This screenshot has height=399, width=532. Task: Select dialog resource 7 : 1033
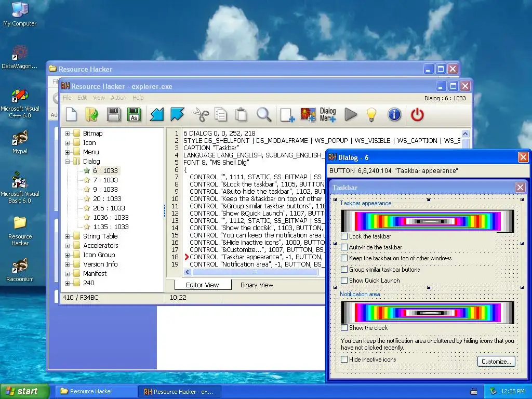pyautogui.click(x=105, y=180)
